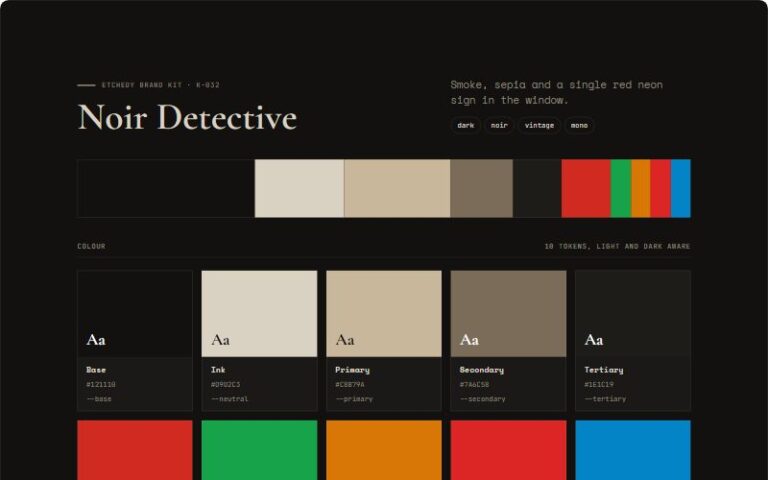768x480 pixels.
Task: Click the light cream Ink segment in palette strip
Action: (299, 188)
